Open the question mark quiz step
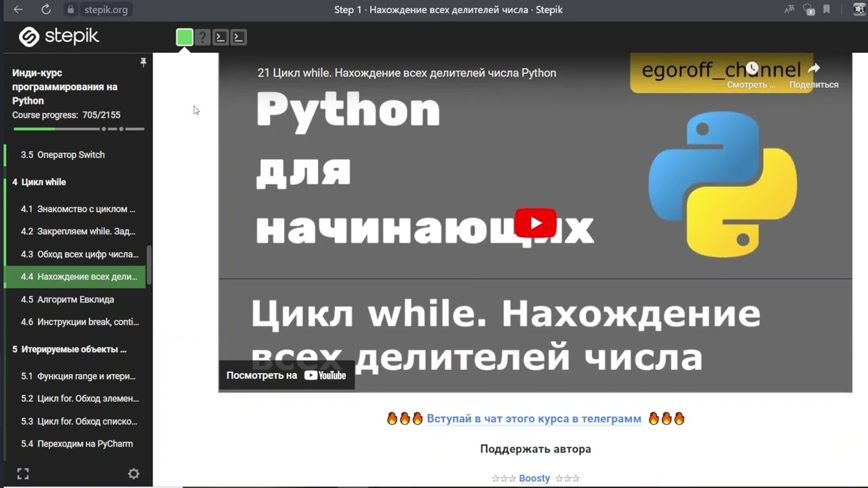The height and width of the screenshot is (488, 868). [203, 37]
